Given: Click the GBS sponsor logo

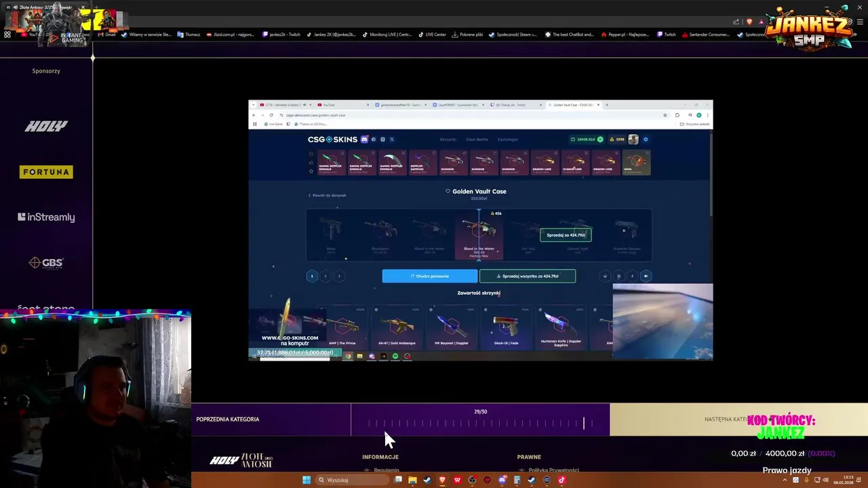Looking at the screenshot, I should 46,263.
